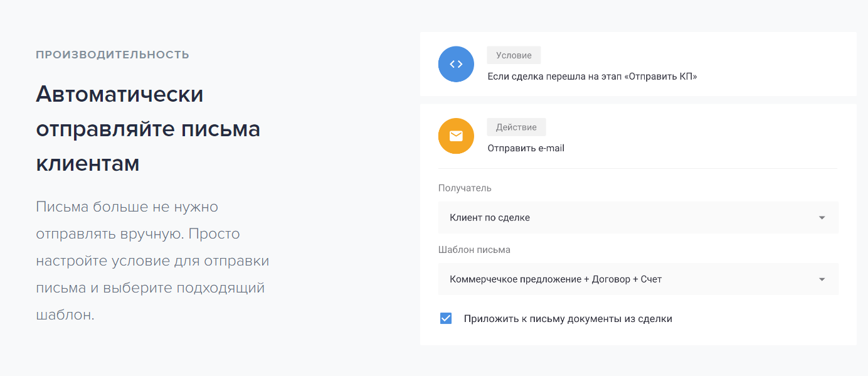Toggle 'Приложить к письму документы из сделки' checkbox

[x=446, y=318]
